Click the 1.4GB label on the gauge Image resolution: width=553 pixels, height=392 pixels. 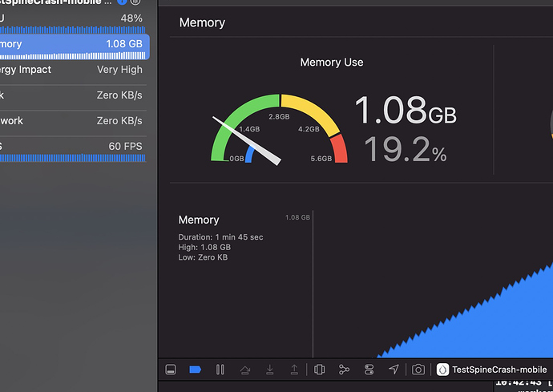(249, 129)
